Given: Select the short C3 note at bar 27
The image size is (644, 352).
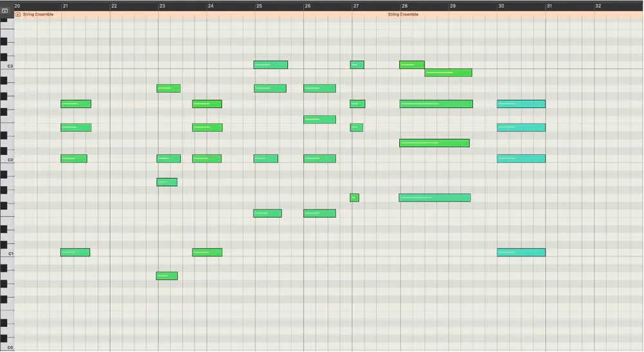Looking at the screenshot, I should 357,64.
